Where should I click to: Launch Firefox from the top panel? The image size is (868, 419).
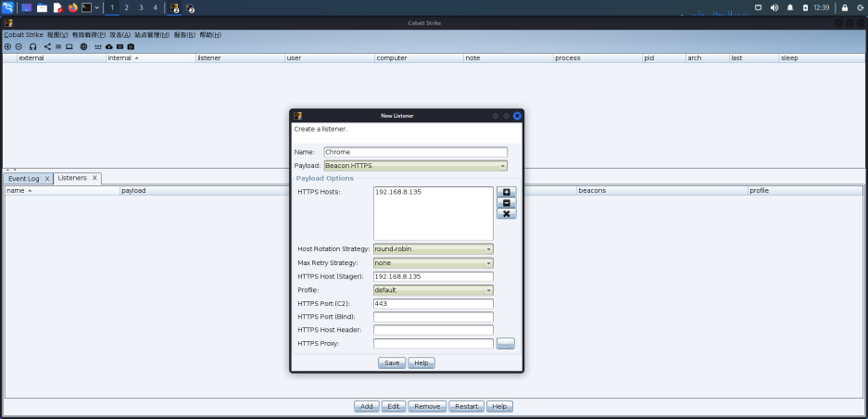pos(72,7)
